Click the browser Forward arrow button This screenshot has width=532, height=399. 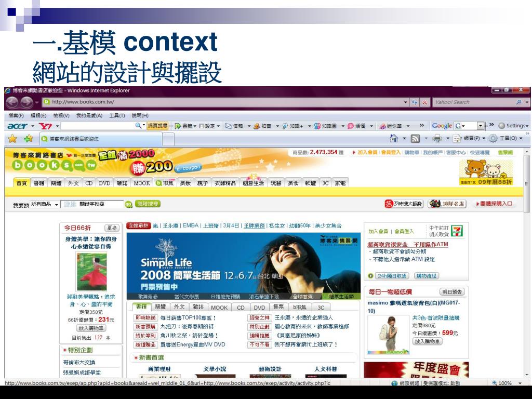(27, 102)
